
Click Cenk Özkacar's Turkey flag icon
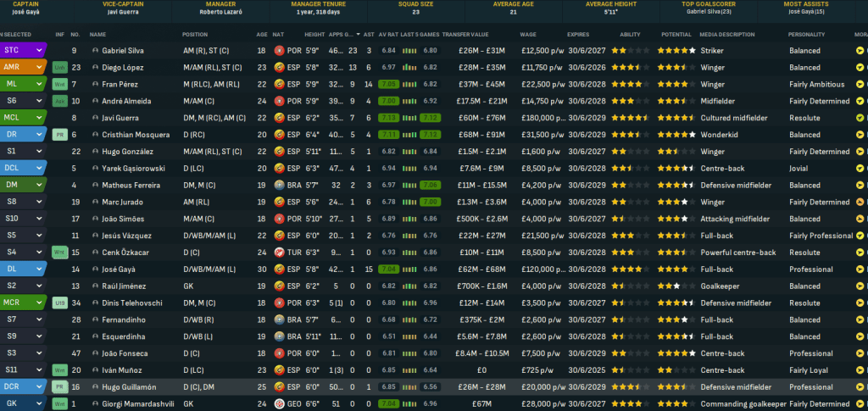[279, 253]
